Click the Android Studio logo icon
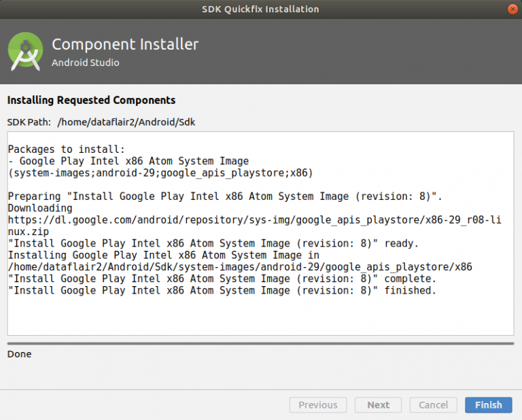 pos(25,52)
